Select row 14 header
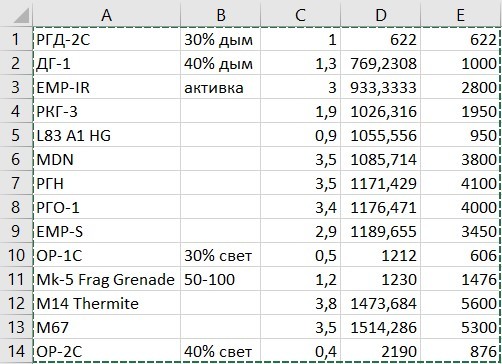502x364 pixels. [16, 351]
